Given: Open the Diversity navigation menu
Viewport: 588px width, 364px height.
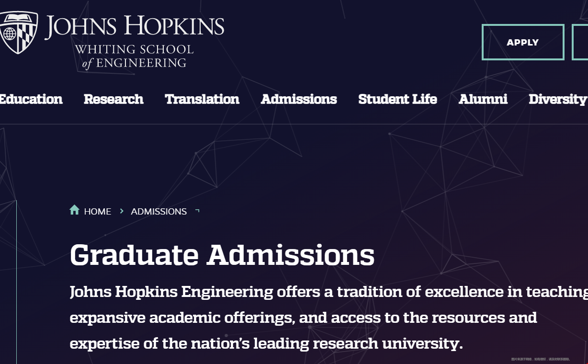Looking at the screenshot, I should 558,100.
